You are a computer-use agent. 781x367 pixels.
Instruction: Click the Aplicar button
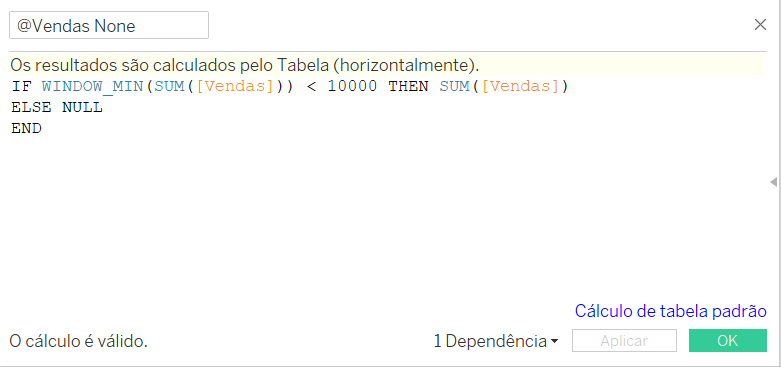tap(624, 341)
